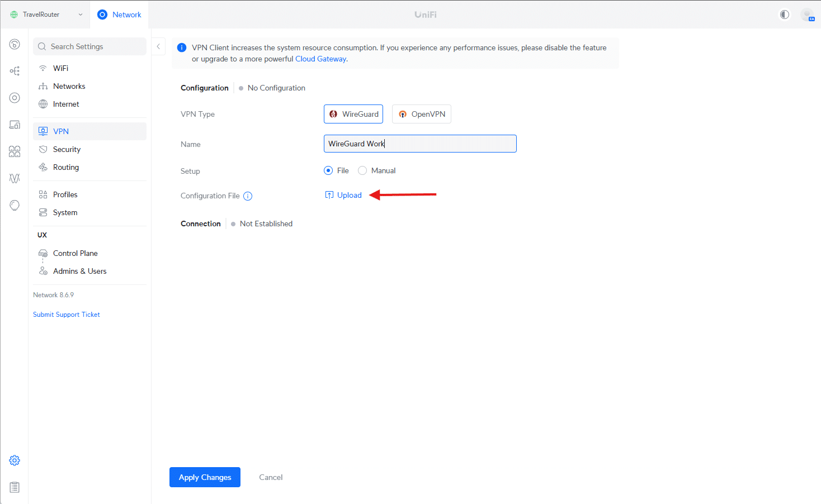Click Submit Support Ticket link

point(67,315)
